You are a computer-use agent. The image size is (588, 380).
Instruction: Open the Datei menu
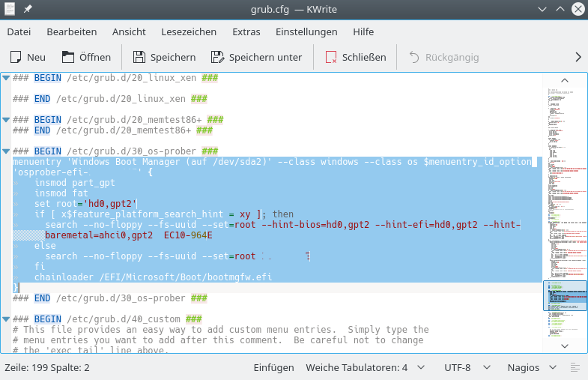pyautogui.click(x=19, y=32)
